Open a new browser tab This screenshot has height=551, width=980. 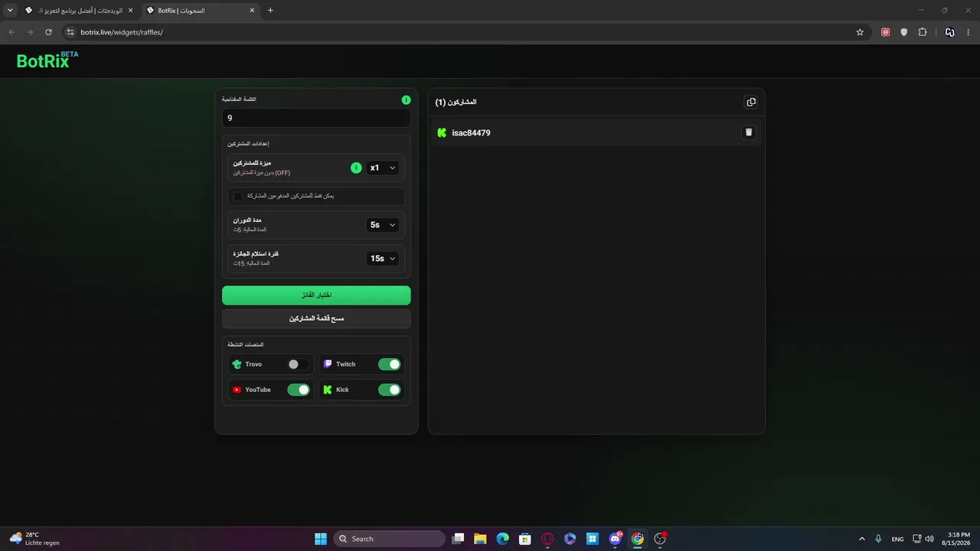tap(270, 11)
